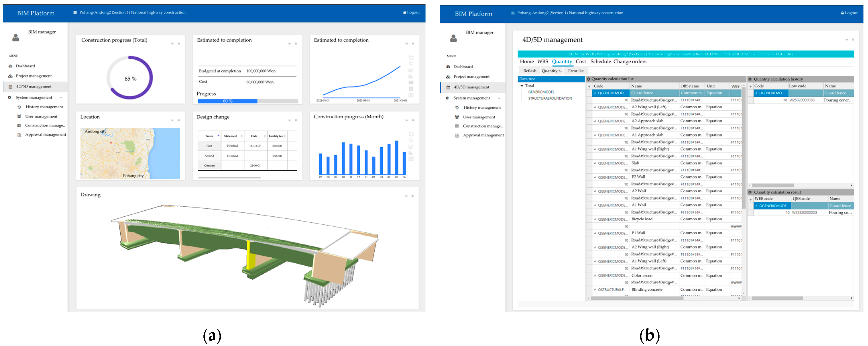868x346 pixels.
Task: Save the monthly construction progress chart as an image
Action: click(x=411, y=159)
